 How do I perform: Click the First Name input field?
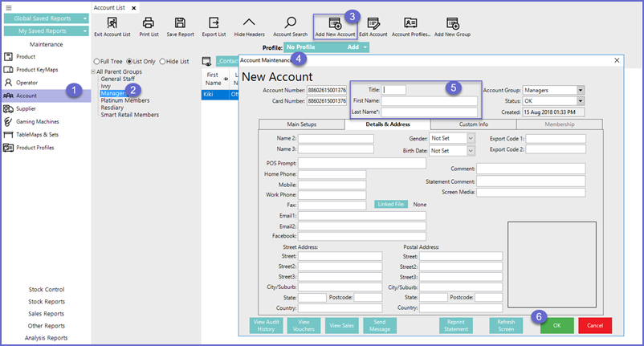(429, 101)
